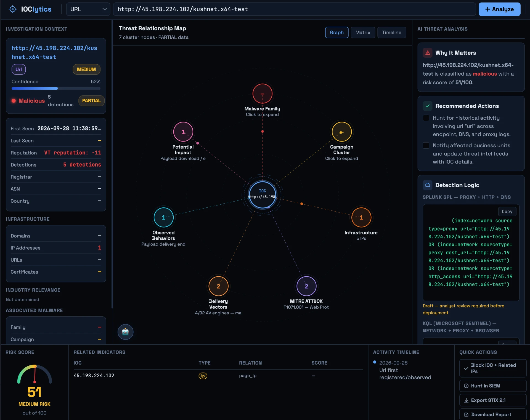Image resolution: width=530 pixels, height=420 pixels.
Task: Switch to the Graph view tab
Action: [336, 33]
